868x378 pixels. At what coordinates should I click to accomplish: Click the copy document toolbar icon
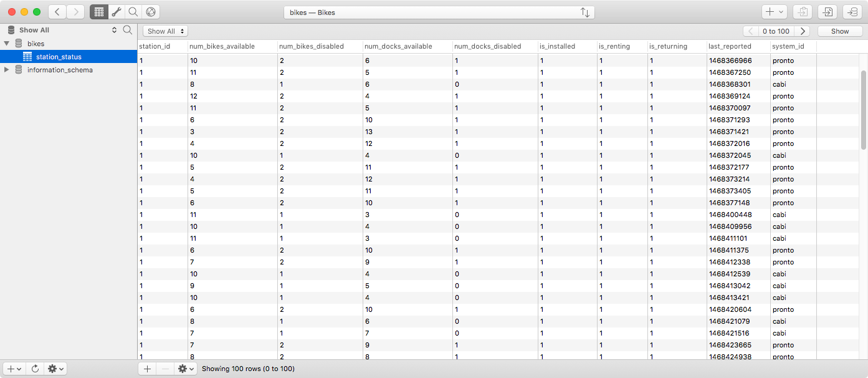point(803,12)
